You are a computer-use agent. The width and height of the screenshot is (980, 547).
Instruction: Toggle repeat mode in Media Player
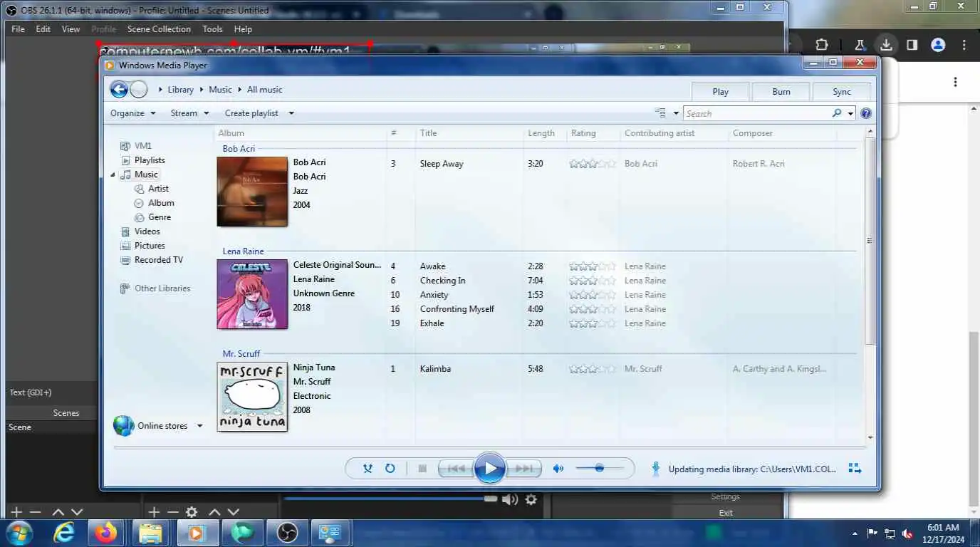[x=390, y=469]
